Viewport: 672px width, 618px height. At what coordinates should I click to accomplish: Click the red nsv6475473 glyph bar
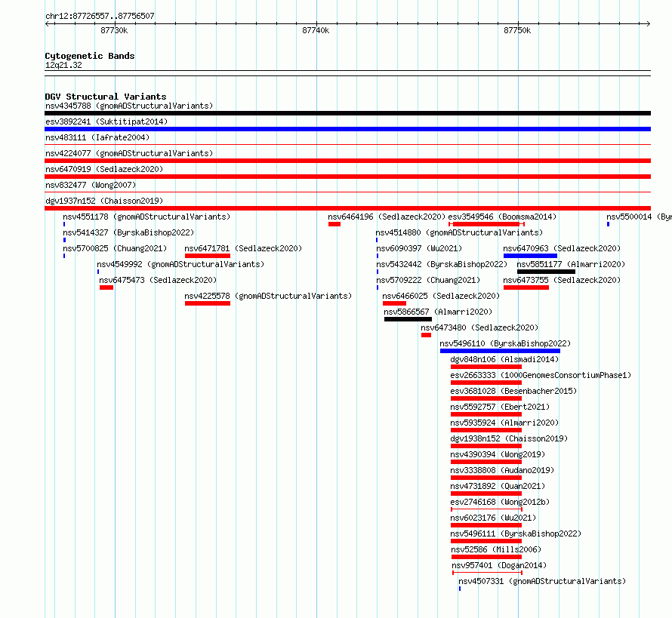point(106,287)
